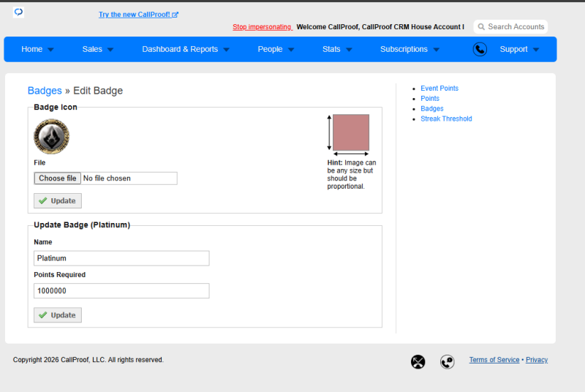
Task: Click the Stop impersonating link
Action: [263, 27]
